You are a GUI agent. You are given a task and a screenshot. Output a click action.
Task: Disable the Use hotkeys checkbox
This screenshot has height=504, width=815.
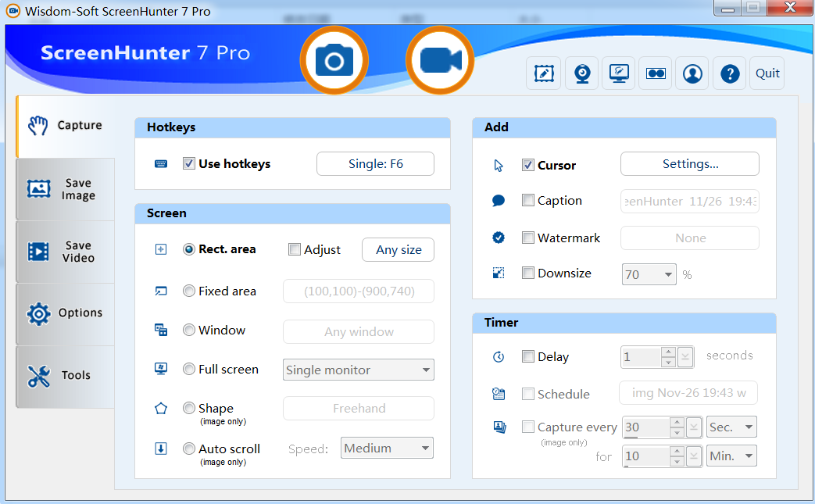point(189,163)
